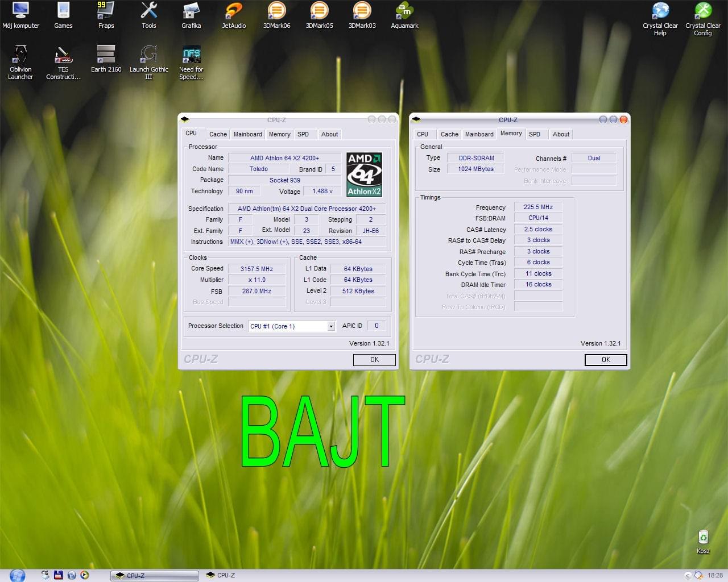Open the Launch Gothic III icon
The image size is (728, 582).
tap(148, 63)
